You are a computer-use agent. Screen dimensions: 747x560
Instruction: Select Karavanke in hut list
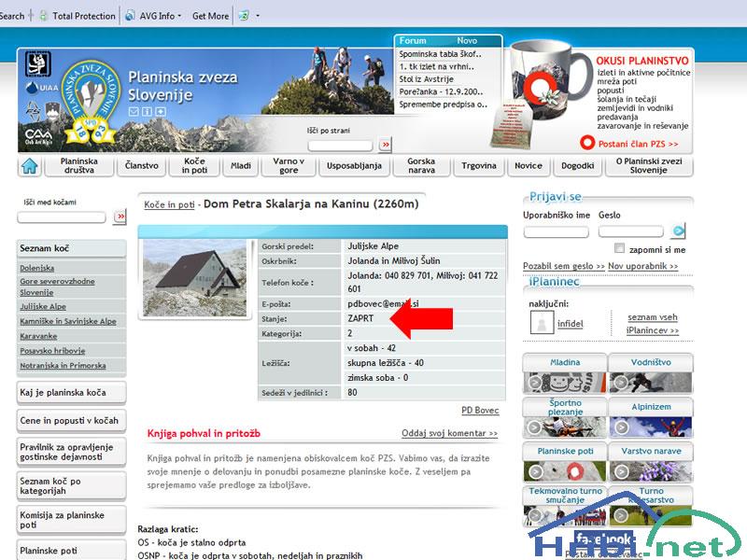tap(38, 336)
